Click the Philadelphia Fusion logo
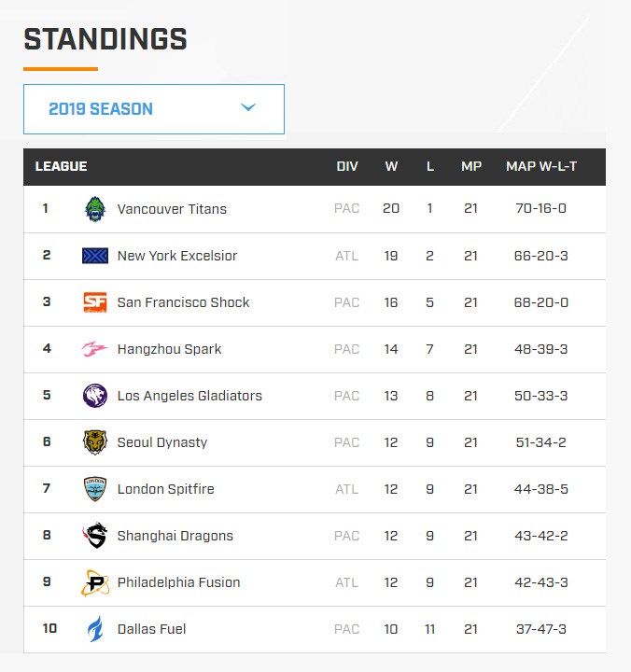The width and height of the screenshot is (631, 672). click(x=94, y=582)
